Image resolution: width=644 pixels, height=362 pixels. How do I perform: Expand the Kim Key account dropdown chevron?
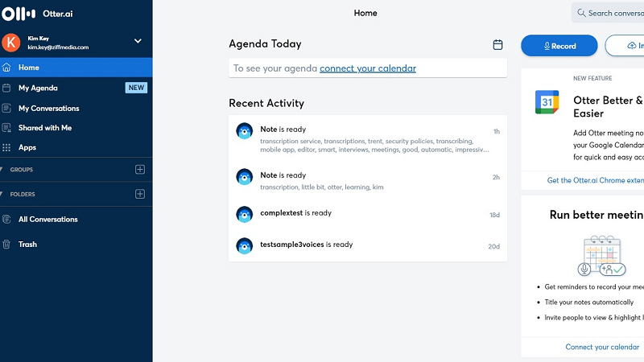coord(138,41)
